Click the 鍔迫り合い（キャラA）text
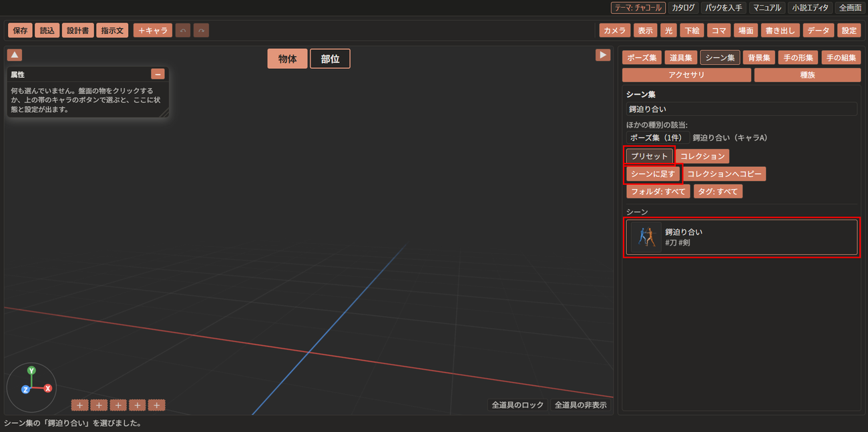The image size is (868, 432). 730,138
